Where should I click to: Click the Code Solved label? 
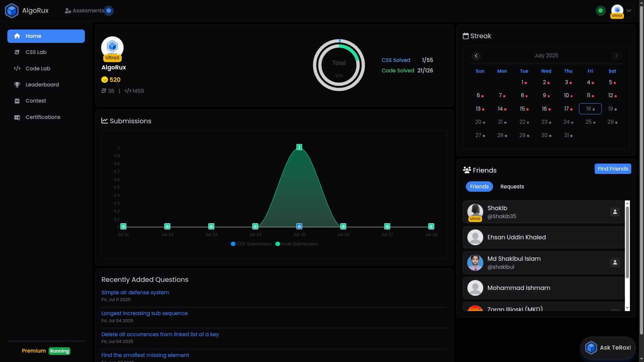[398, 71]
